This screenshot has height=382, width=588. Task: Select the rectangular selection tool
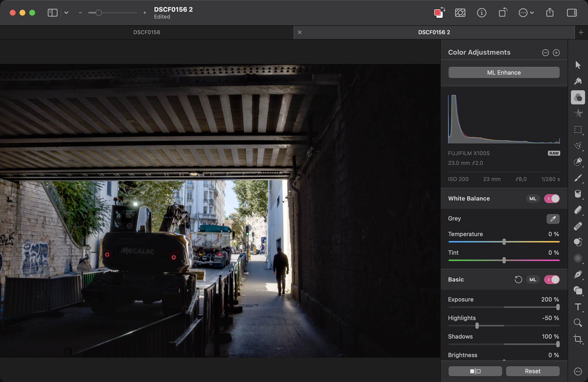click(578, 130)
